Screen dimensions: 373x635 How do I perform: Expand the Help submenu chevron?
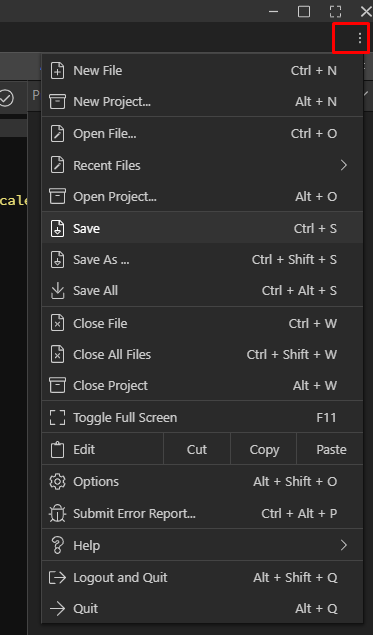[x=343, y=545]
